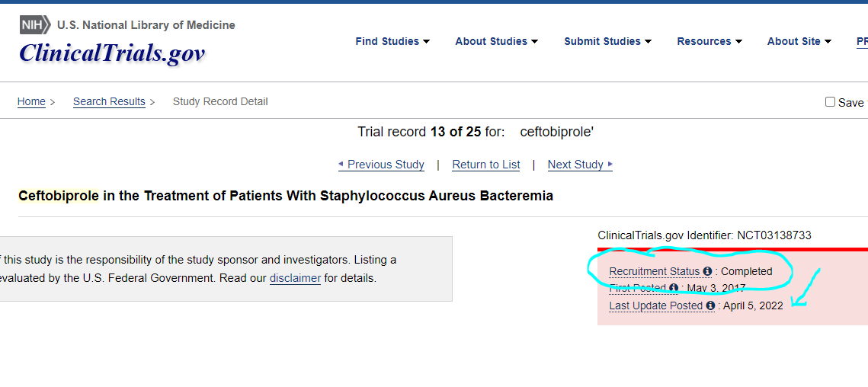Open the About Studies dropdown menu

496,41
